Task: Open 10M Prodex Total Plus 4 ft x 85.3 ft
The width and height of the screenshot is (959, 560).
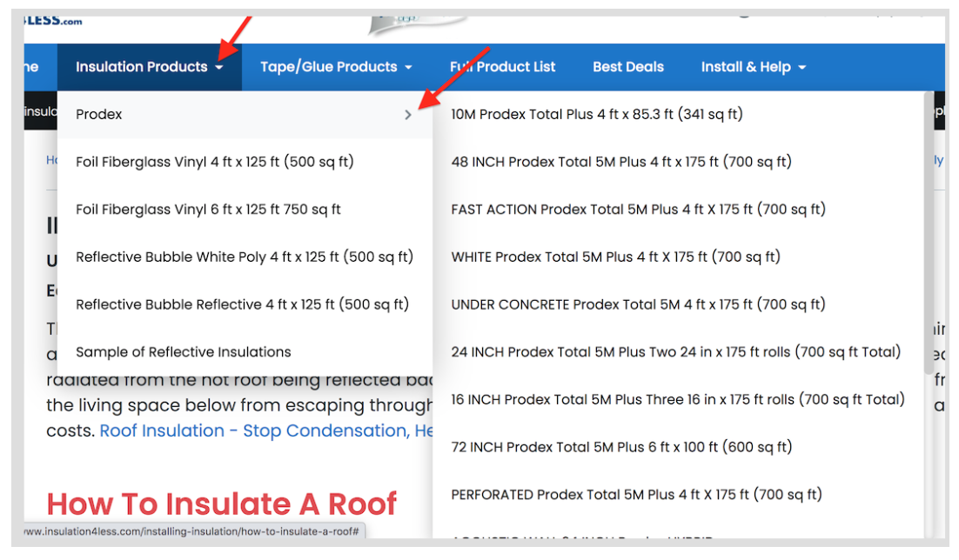Action: coord(597,114)
